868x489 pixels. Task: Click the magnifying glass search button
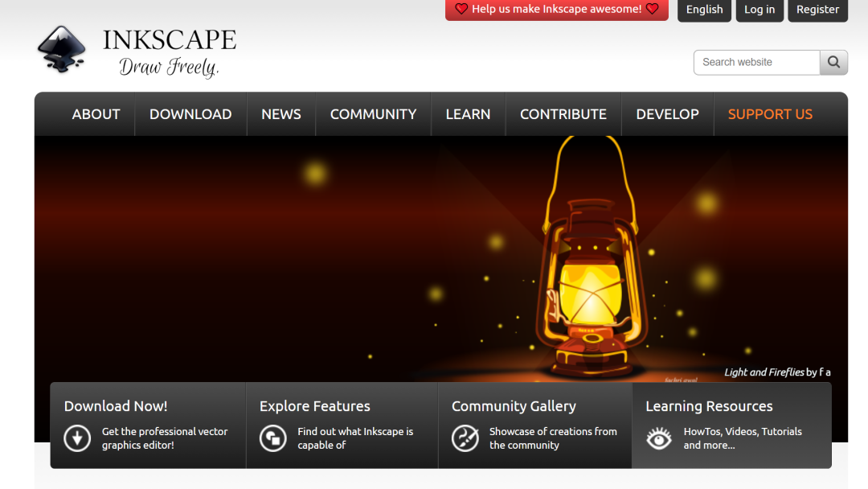[x=833, y=62]
